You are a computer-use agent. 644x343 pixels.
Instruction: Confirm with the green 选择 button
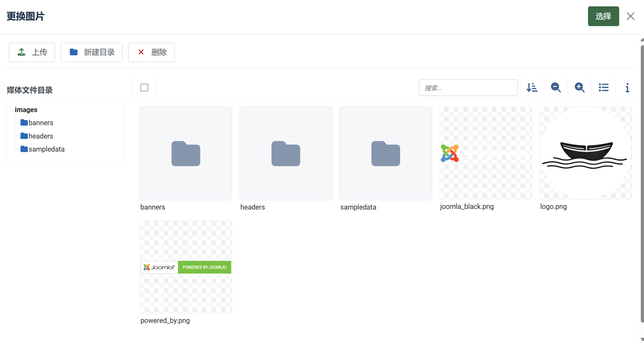tap(603, 16)
